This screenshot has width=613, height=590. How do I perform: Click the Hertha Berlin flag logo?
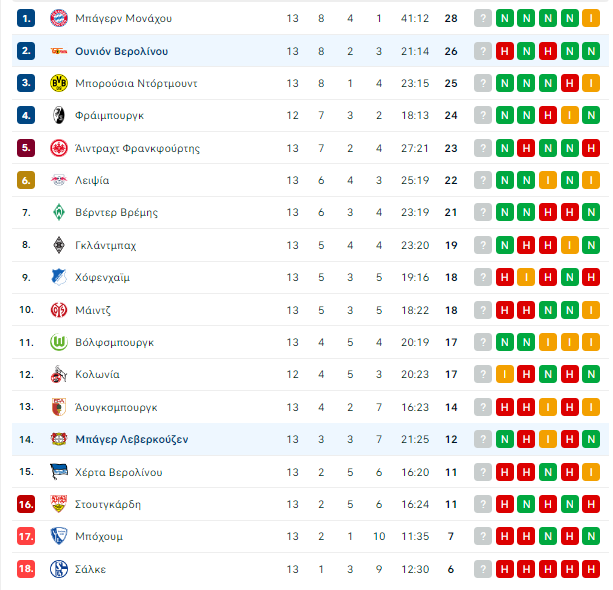pyautogui.click(x=59, y=472)
